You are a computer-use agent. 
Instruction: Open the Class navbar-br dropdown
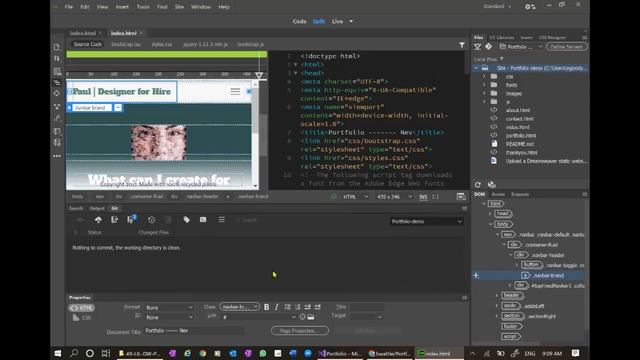[x=240, y=307]
